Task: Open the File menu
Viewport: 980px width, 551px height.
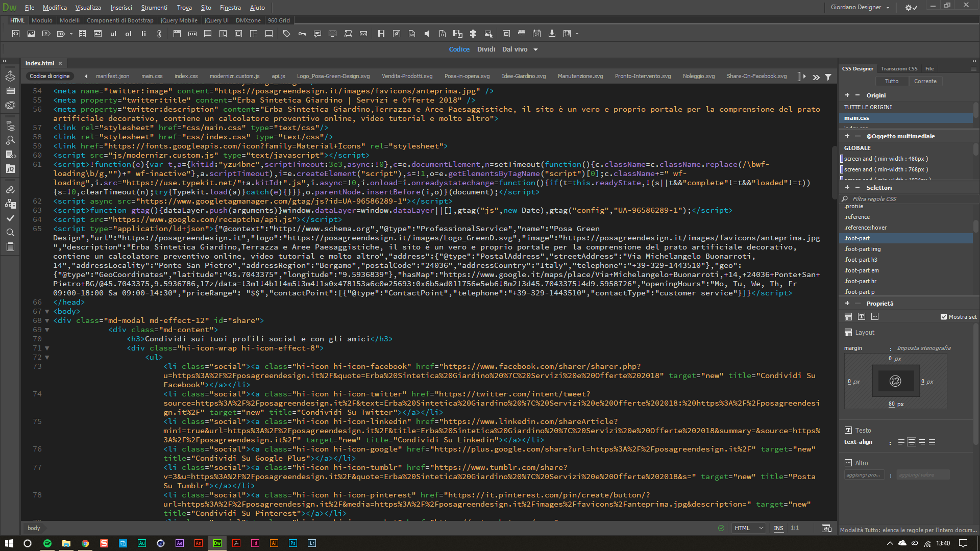Action: click(30, 7)
